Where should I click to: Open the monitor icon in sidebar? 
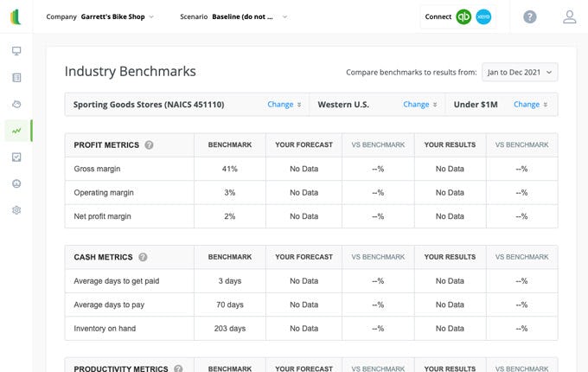point(16,51)
